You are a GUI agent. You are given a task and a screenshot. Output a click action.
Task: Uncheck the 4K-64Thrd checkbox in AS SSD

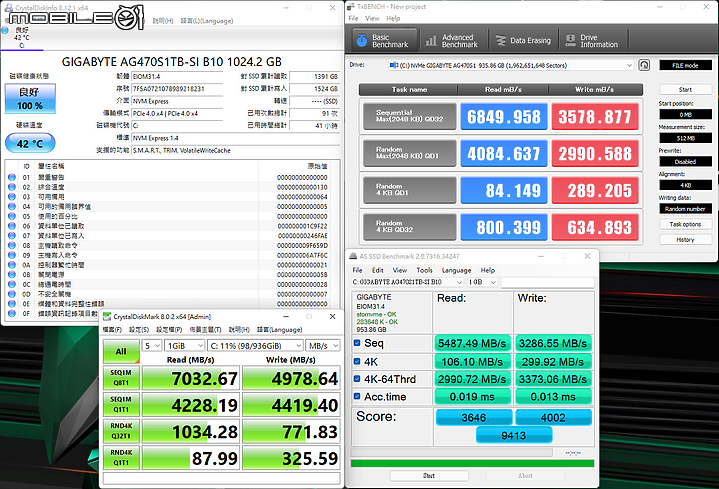[x=357, y=378]
